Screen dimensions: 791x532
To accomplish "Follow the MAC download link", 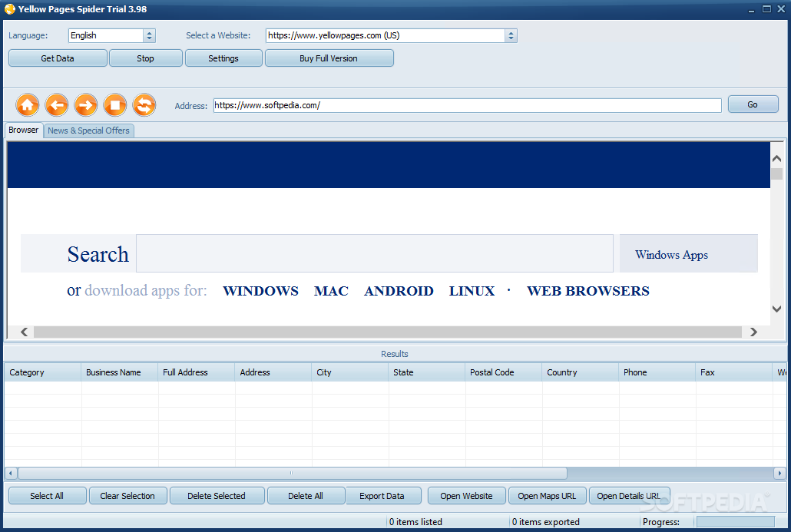I will click(x=332, y=291).
